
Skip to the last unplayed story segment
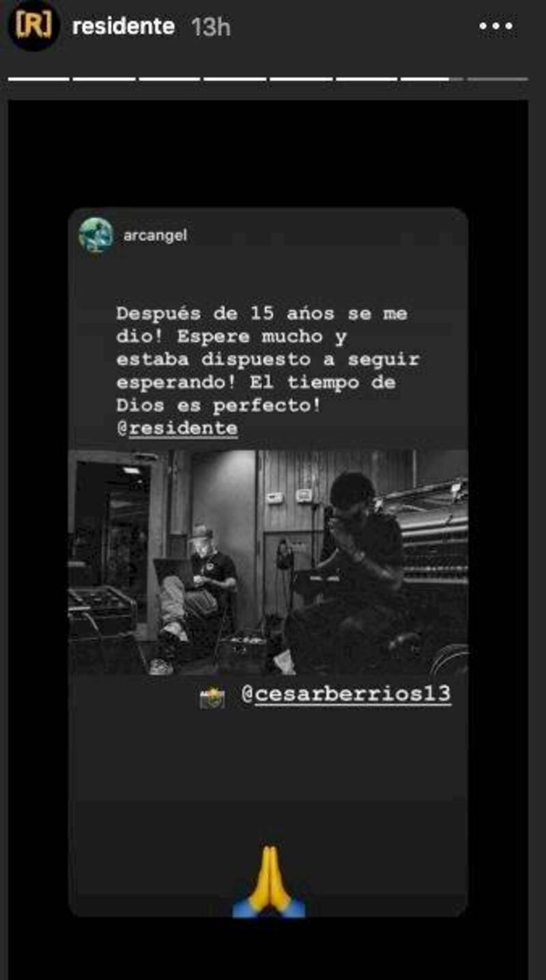pyautogui.click(x=498, y=79)
